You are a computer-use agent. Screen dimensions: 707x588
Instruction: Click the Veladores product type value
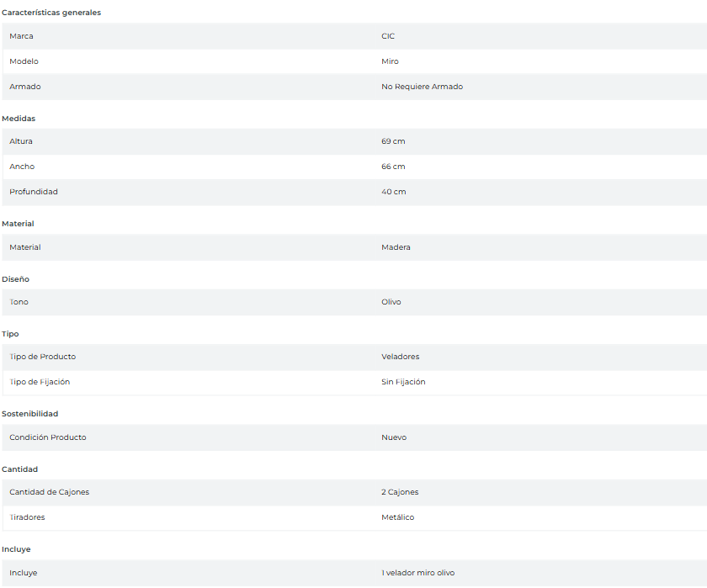[400, 357]
